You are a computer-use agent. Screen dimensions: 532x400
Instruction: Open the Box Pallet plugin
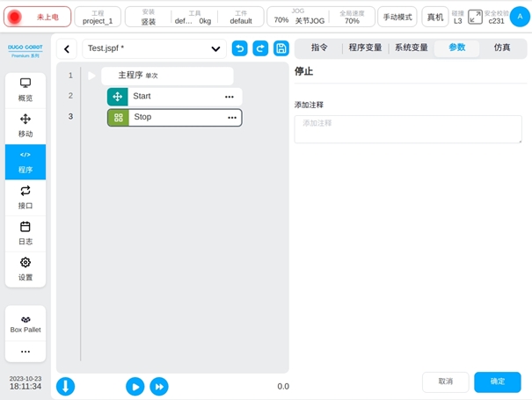[26, 324]
